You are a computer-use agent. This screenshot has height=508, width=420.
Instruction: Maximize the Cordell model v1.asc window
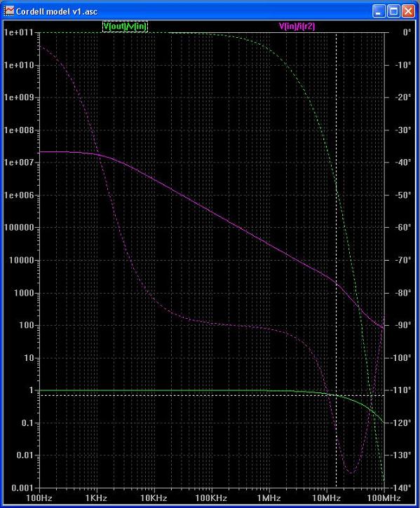tap(394, 11)
